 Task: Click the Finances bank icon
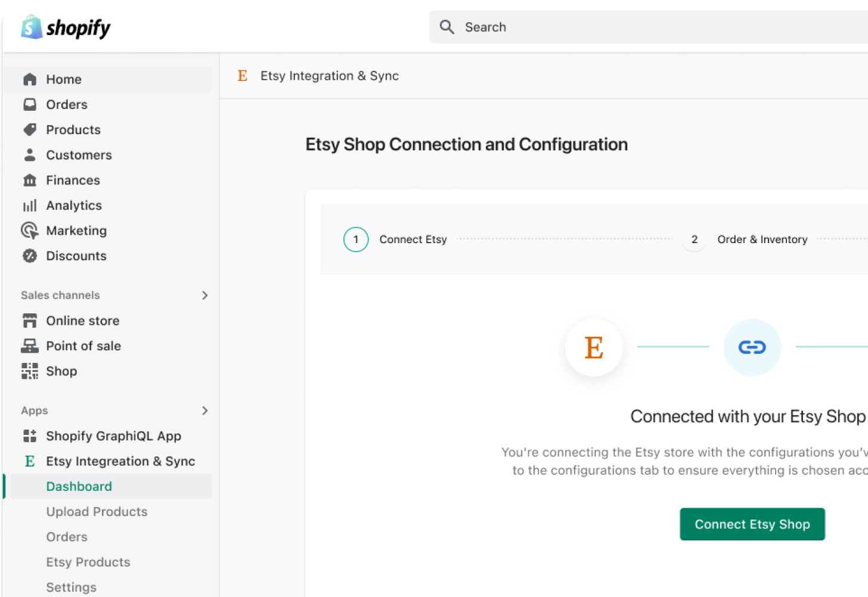(30, 180)
